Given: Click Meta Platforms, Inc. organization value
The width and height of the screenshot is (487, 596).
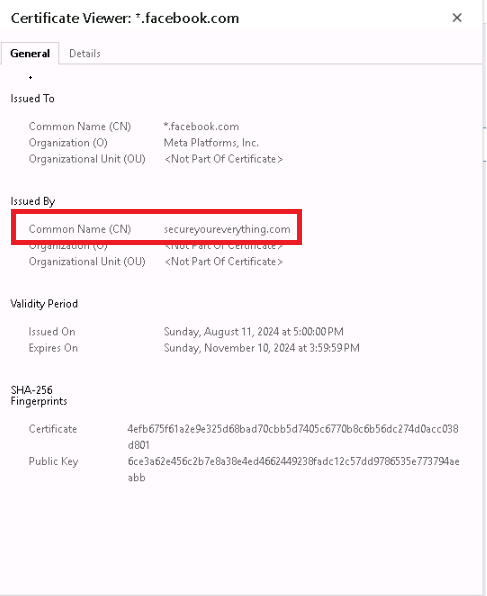Looking at the screenshot, I should click(x=211, y=143).
